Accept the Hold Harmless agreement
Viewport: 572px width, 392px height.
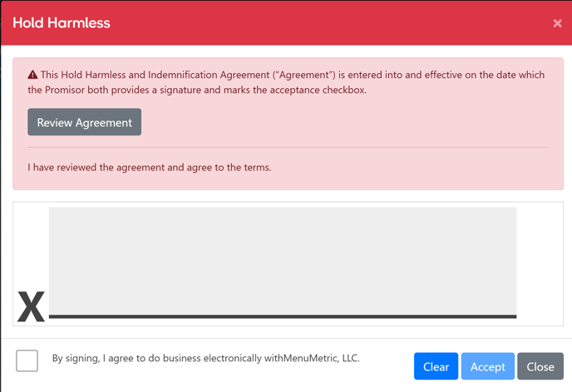tap(488, 366)
